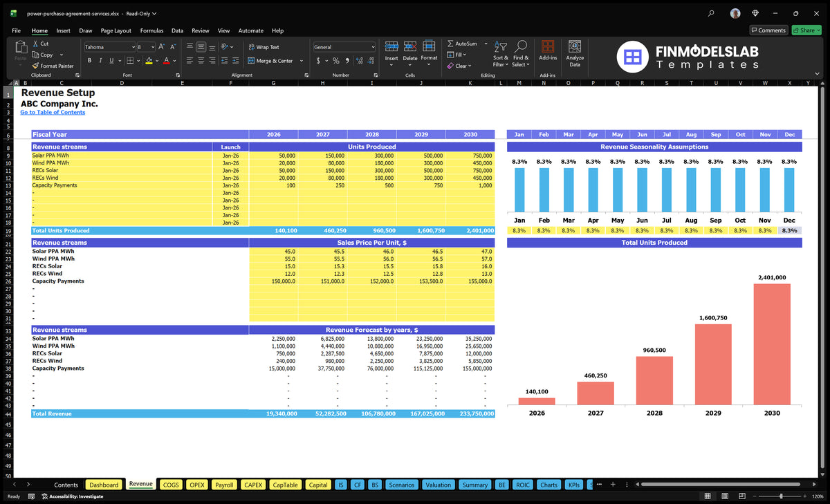Click the Cut scissors icon
This screenshot has height=504, width=830.
(35, 44)
